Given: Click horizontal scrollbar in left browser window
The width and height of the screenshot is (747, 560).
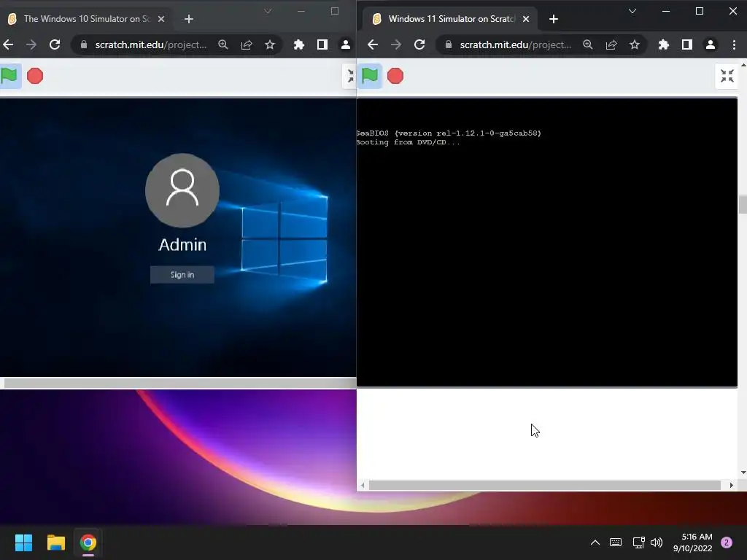Looking at the screenshot, I should [180, 383].
